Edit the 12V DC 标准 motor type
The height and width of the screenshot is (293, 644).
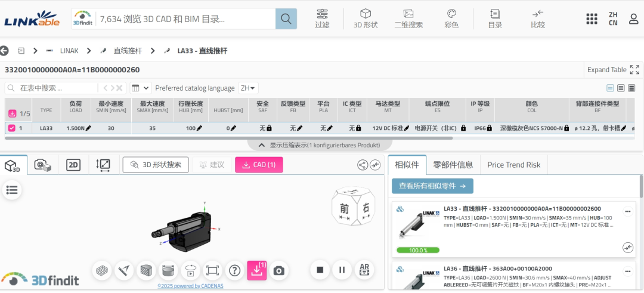pyautogui.click(x=407, y=128)
